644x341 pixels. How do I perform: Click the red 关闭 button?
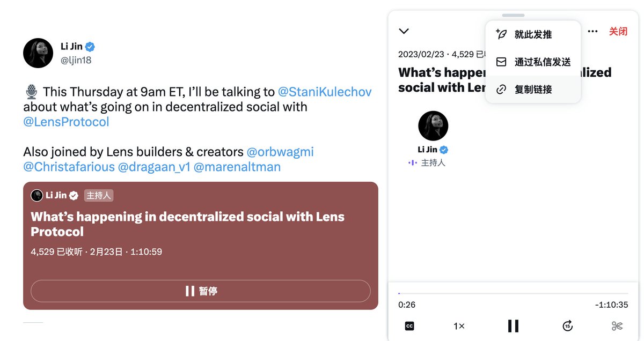(618, 32)
